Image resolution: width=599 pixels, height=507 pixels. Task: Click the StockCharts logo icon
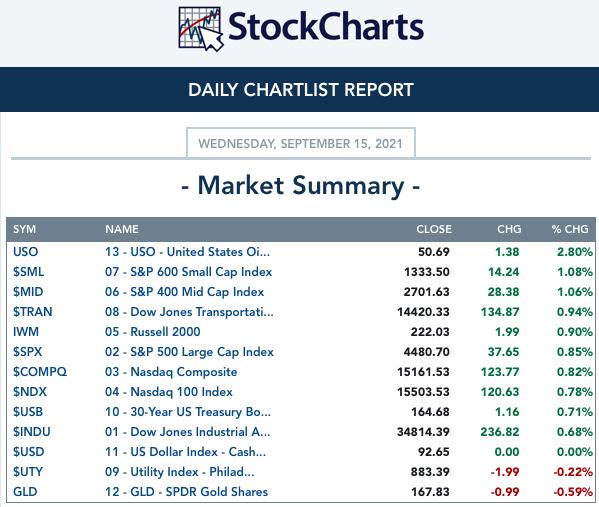coord(201,29)
